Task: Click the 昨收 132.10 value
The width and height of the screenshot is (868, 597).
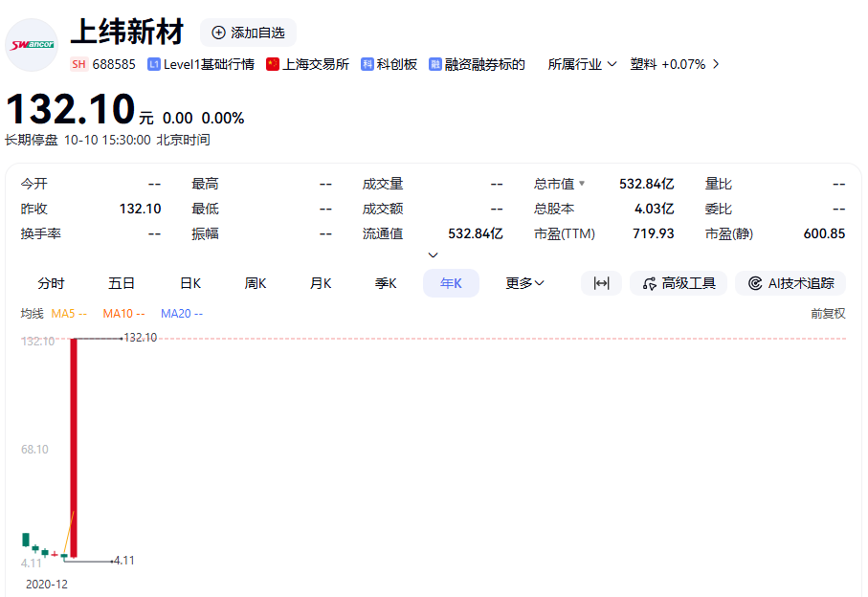Action: coord(140,209)
